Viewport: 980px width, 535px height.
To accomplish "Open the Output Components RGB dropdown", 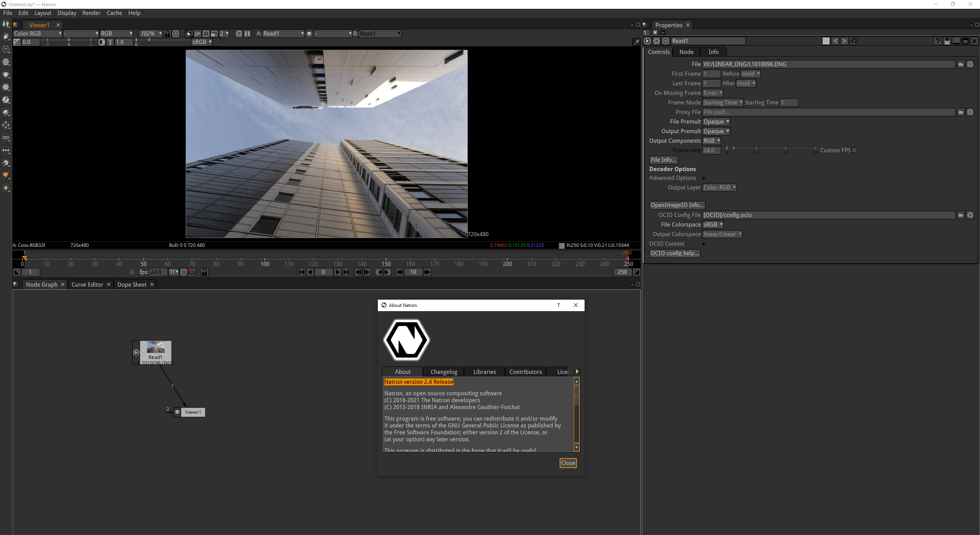I will click(x=711, y=141).
